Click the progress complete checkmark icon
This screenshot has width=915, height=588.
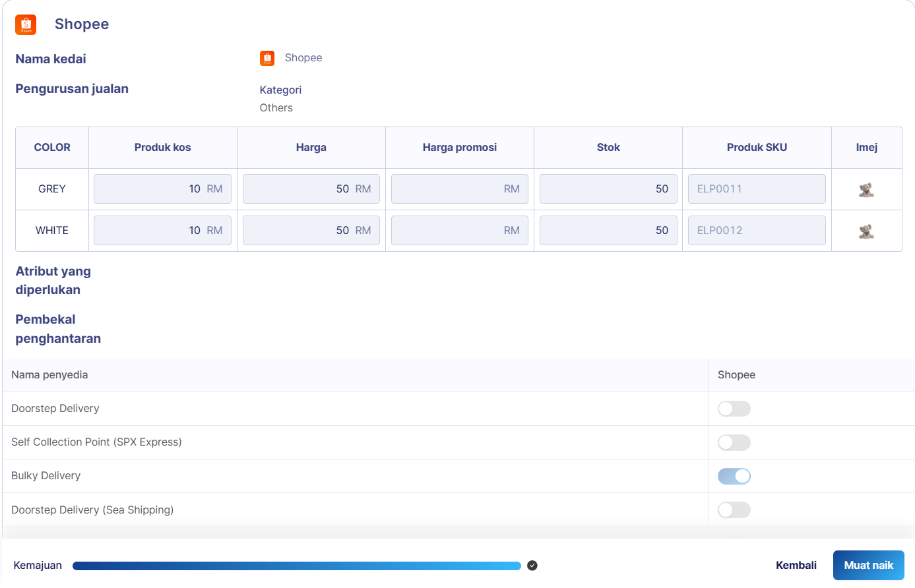click(x=532, y=566)
